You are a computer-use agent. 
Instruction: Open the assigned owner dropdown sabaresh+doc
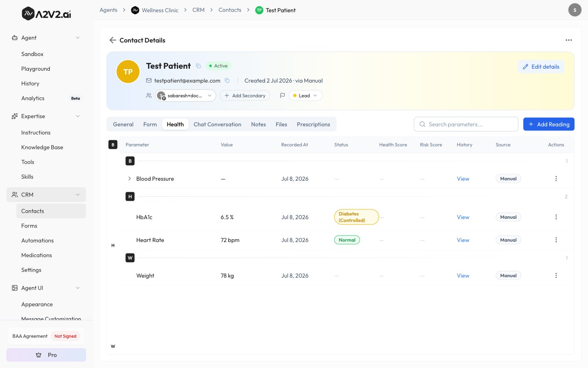pyautogui.click(x=186, y=96)
